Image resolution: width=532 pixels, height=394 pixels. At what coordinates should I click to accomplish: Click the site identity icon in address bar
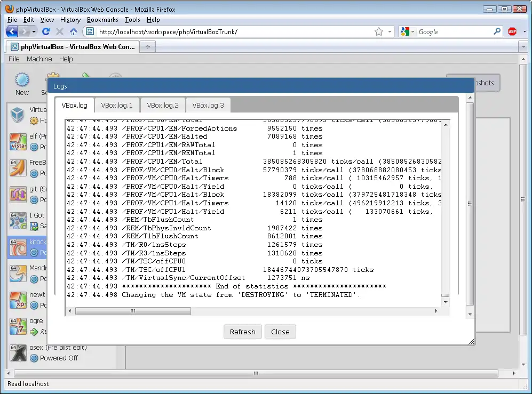(x=90, y=31)
